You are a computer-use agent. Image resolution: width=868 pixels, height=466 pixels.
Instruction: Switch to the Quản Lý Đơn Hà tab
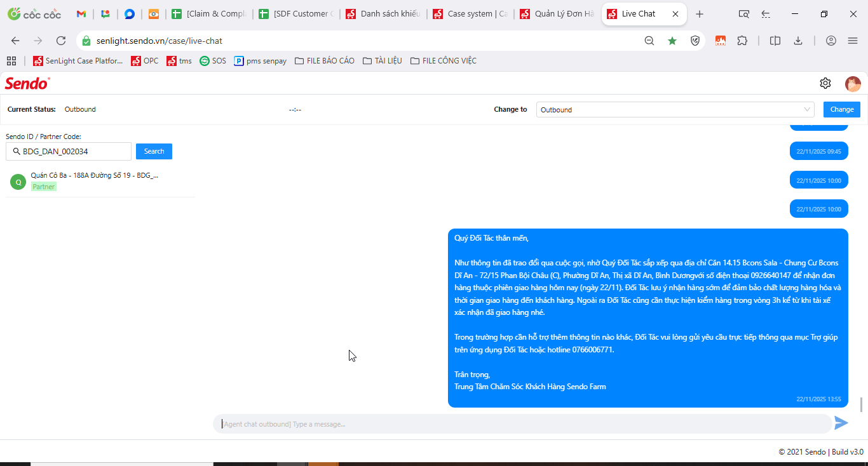tap(557, 14)
